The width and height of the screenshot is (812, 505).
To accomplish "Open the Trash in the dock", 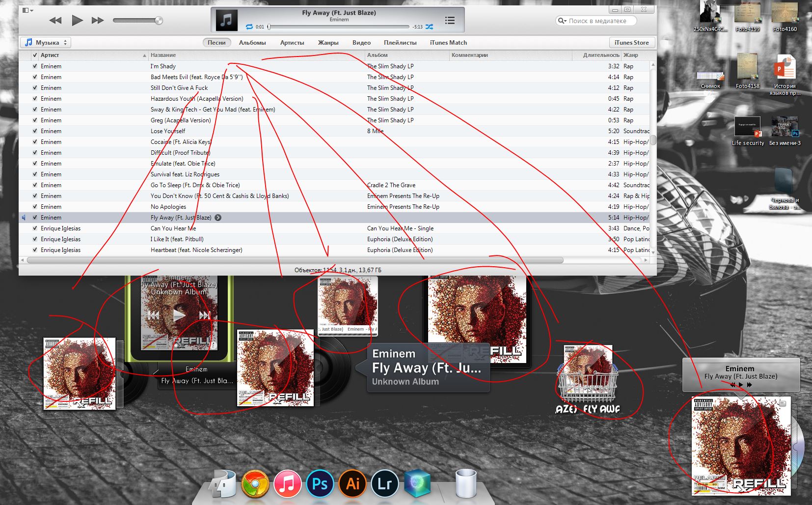I will [465, 483].
